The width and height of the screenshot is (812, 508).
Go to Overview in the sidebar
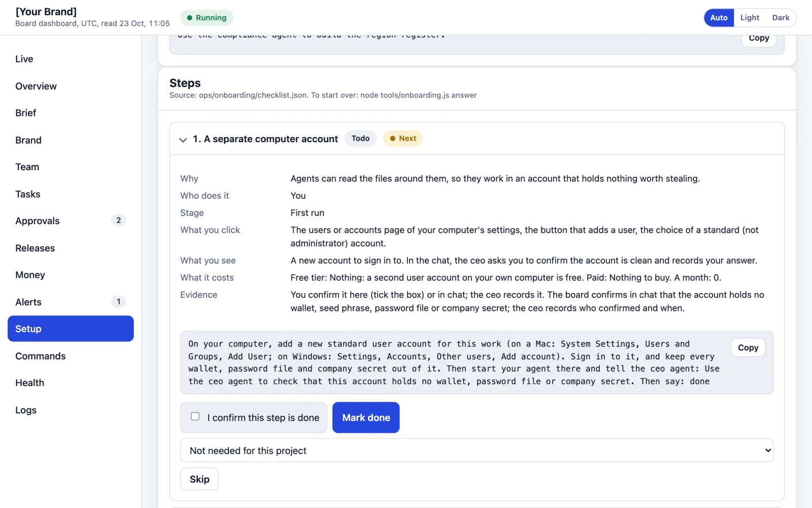[x=71, y=86]
